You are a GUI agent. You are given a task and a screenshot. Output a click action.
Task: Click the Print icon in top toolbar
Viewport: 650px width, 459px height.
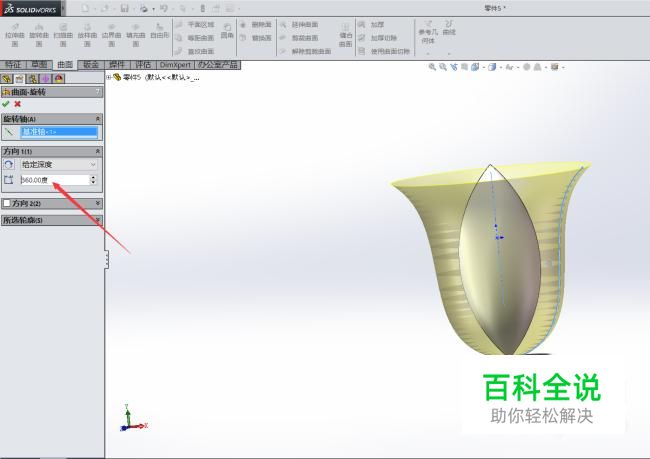(143, 8)
